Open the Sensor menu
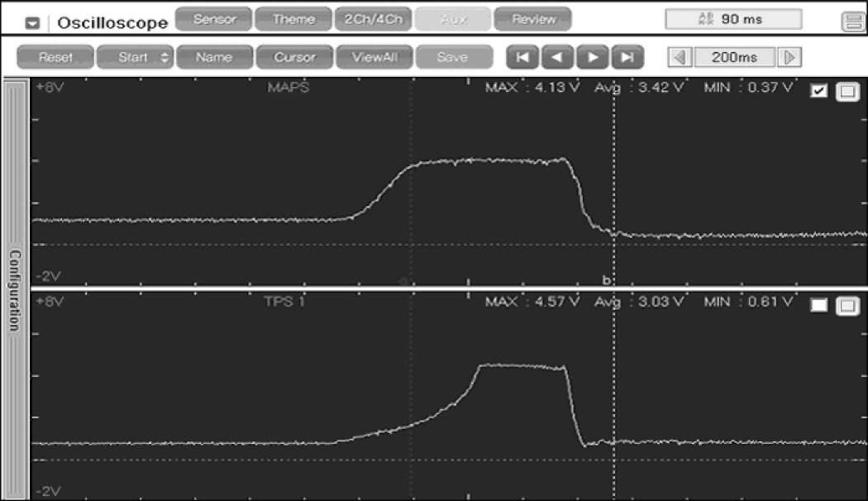 [214, 19]
